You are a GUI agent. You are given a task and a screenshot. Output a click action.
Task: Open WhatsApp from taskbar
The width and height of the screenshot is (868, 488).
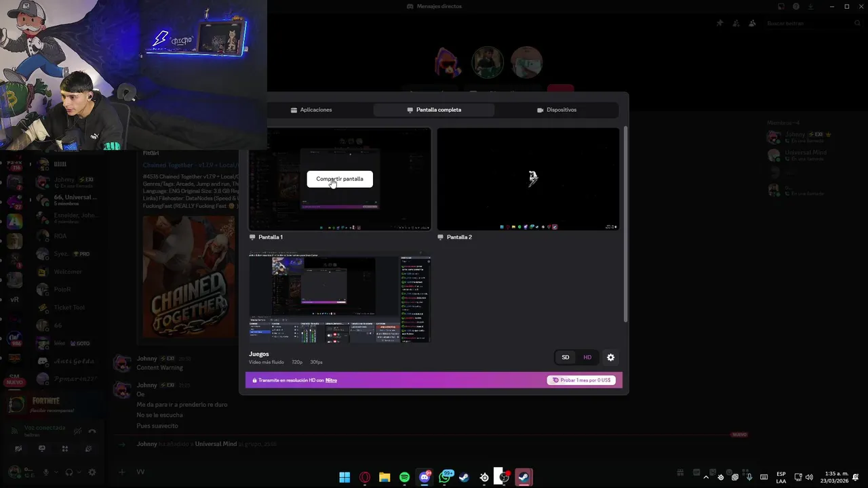(445, 477)
